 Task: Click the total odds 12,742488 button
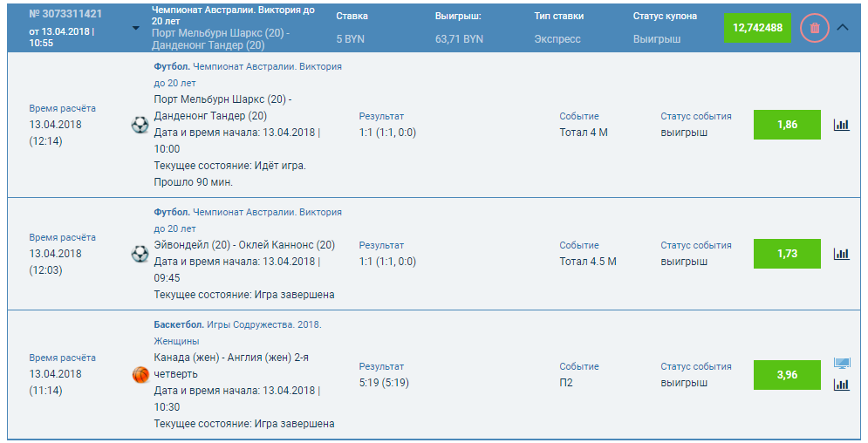(757, 28)
